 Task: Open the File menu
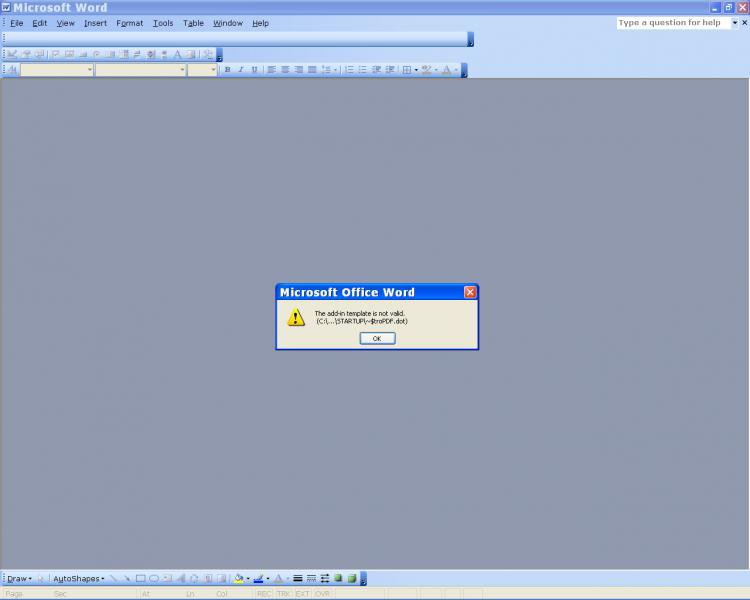click(x=17, y=23)
